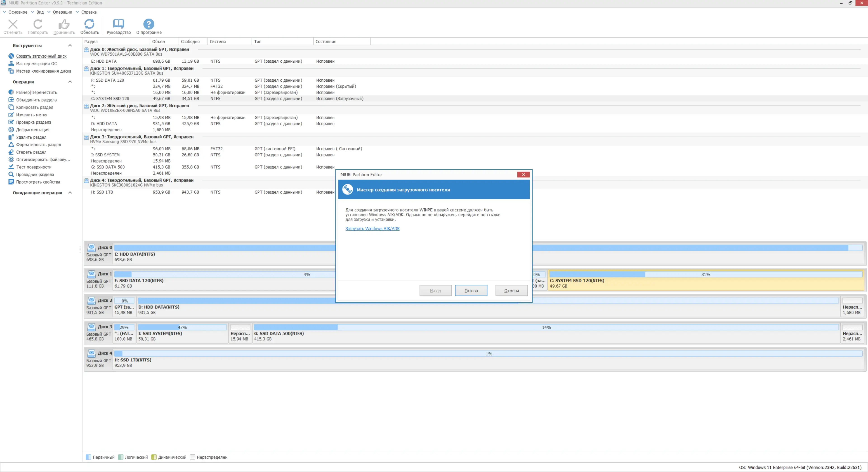The image size is (868, 472).
Task: Select Дефрагментация operation in sidebar
Action: tap(33, 130)
